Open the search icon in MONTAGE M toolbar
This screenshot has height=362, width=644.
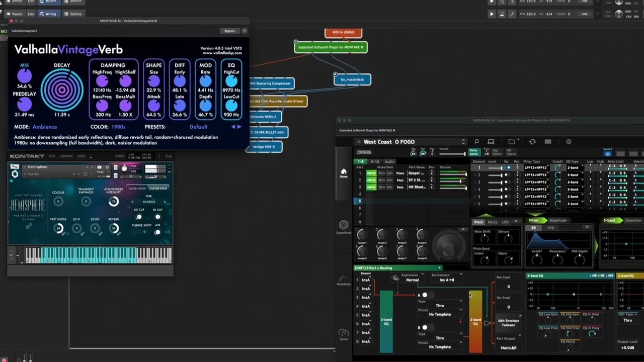[x=476, y=142]
